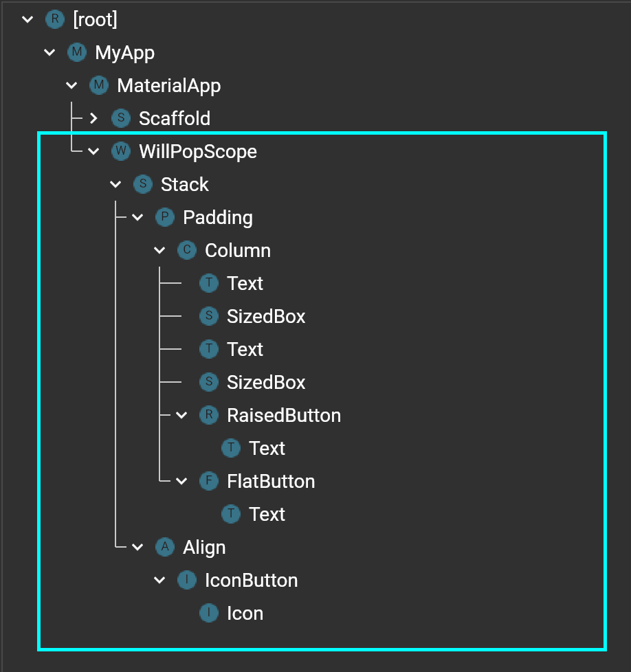
Task: Click the A icon beside Align
Action: tap(164, 547)
